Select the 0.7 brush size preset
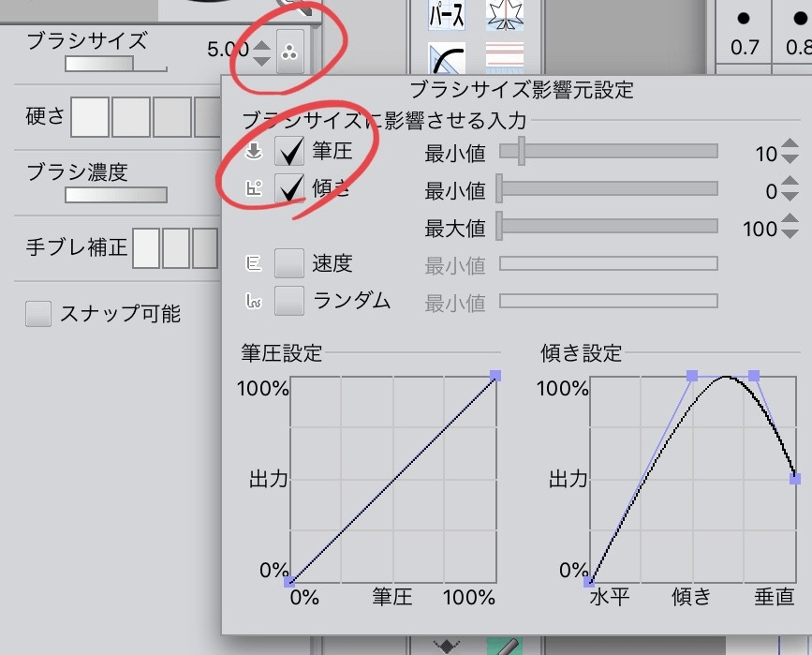Screen dimensions: 812x655 point(744,33)
